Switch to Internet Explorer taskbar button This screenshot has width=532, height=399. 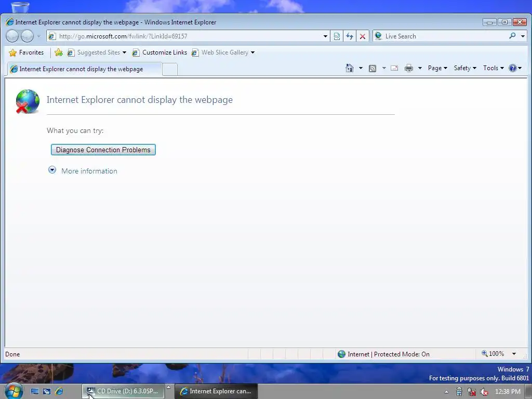click(x=217, y=391)
